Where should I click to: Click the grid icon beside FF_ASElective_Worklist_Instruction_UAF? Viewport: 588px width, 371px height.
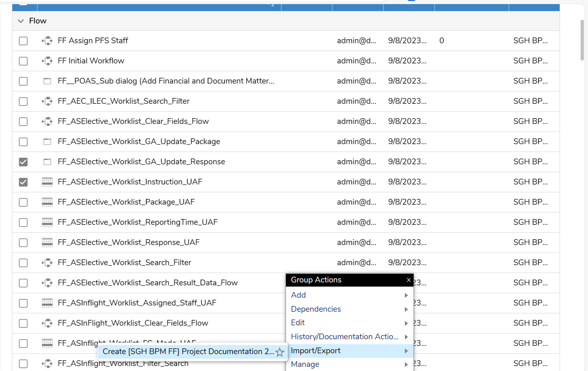point(47,182)
